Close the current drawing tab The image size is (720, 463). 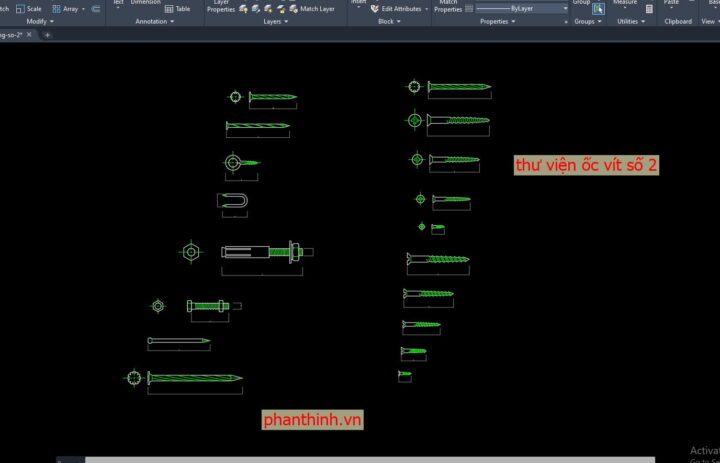(x=28, y=34)
